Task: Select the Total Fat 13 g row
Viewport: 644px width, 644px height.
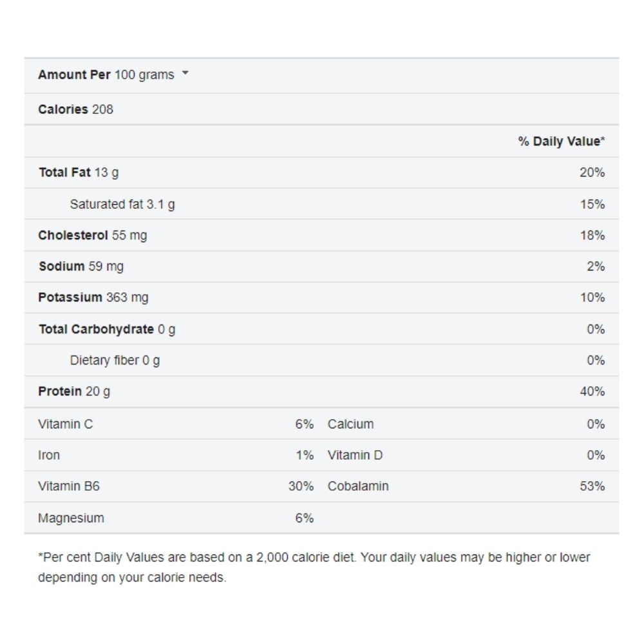Action: pyautogui.click(x=79, y=173)
